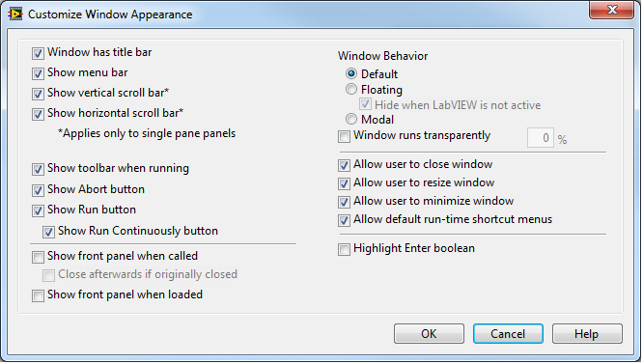This screenshot has height=364, width=643.
Task: Confirm settings with OK button
Action: tap(429, 334)
